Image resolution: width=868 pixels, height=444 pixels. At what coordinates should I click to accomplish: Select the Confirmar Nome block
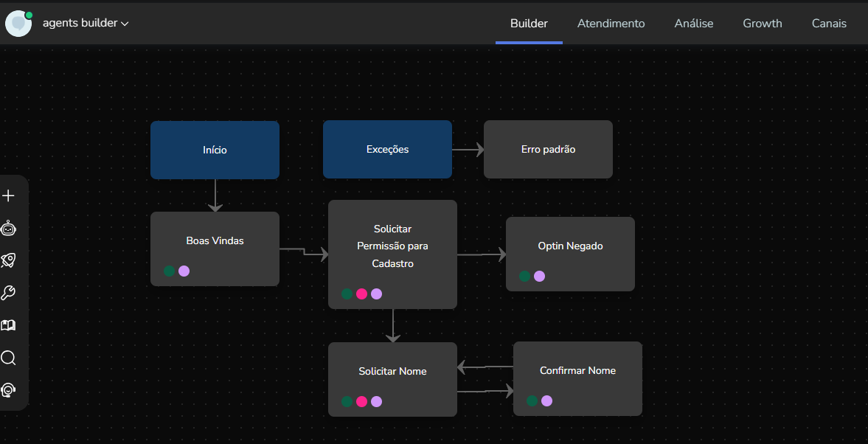click(577, 371)
